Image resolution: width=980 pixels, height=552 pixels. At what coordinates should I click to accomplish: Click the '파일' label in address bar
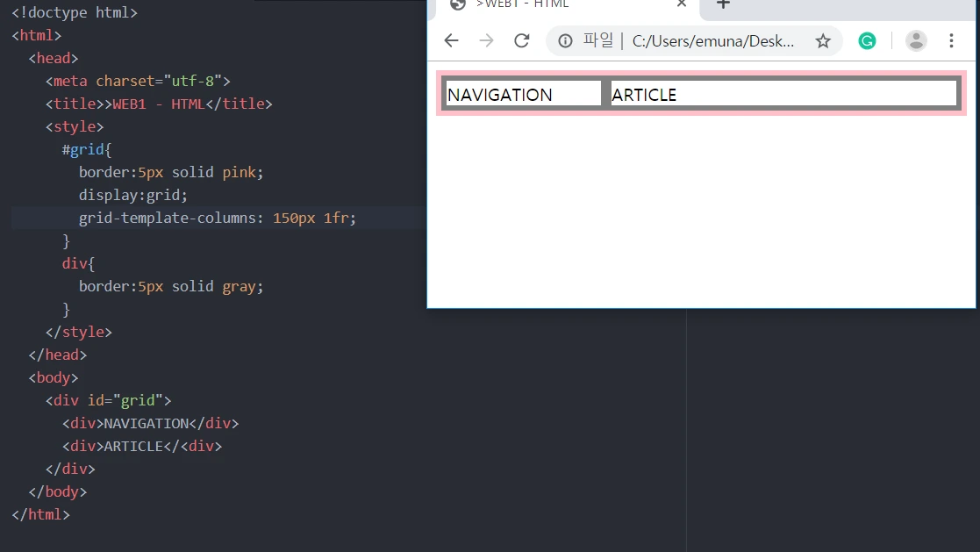tap(598, 40)
